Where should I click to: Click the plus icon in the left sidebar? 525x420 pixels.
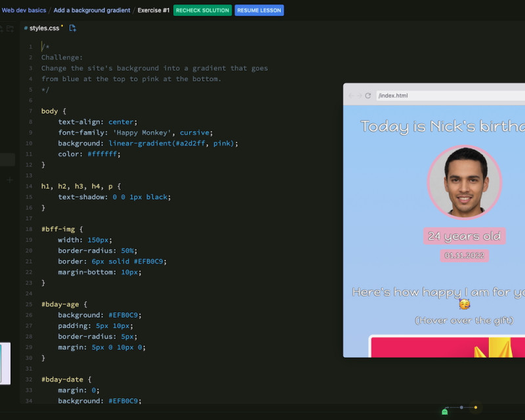coord(9,180)
